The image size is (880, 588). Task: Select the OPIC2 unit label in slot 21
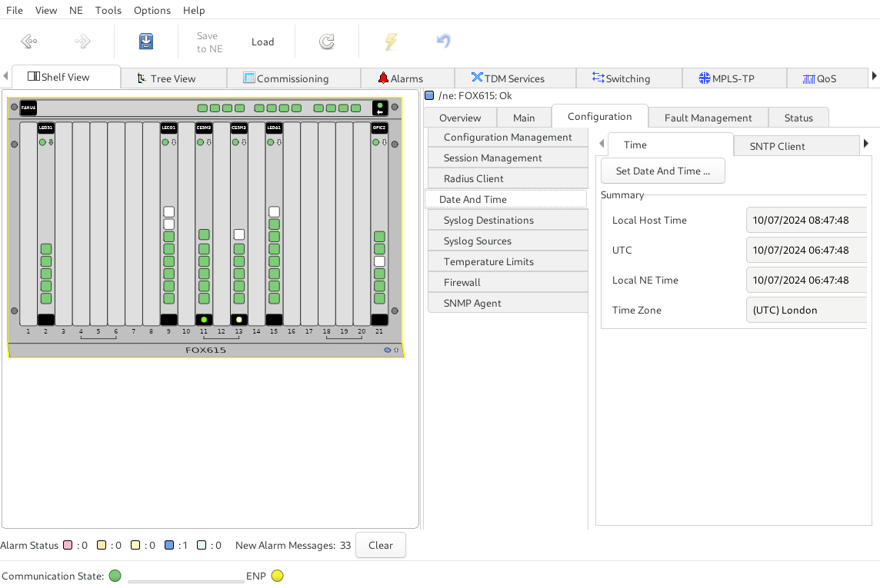[x=379, y=128]
